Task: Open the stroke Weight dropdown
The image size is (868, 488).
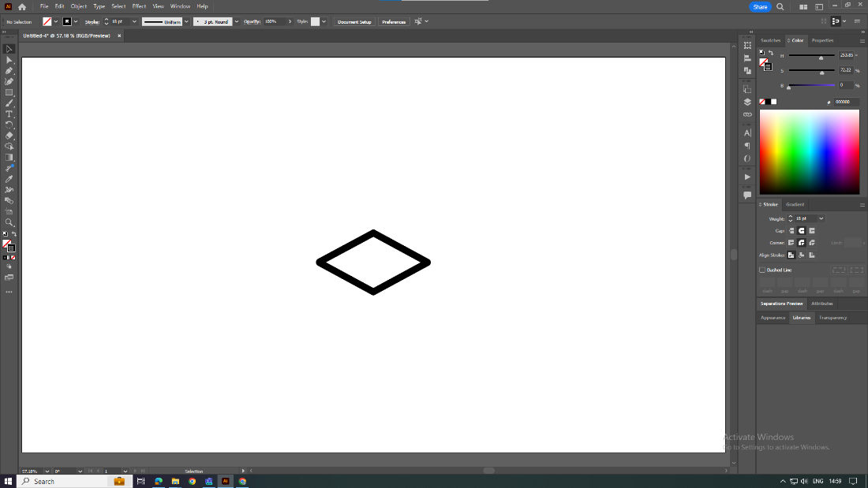Action: pos(821,218)
